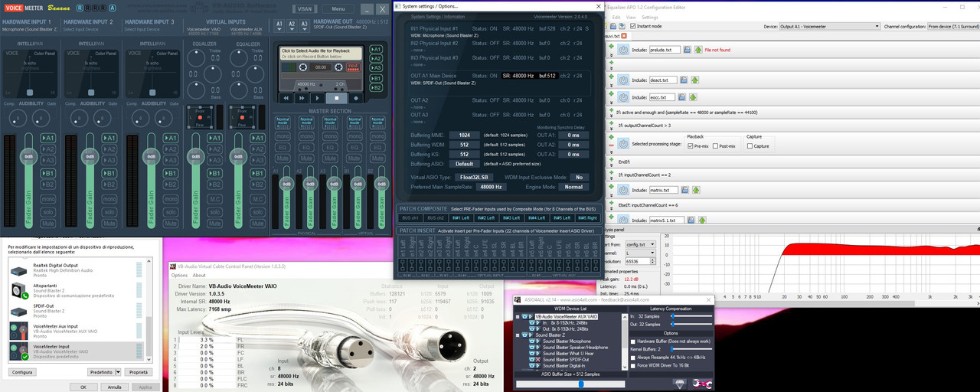
Task: Toggle M.C on the Voicemeeter VAIO strip
Action: (215, 198)
